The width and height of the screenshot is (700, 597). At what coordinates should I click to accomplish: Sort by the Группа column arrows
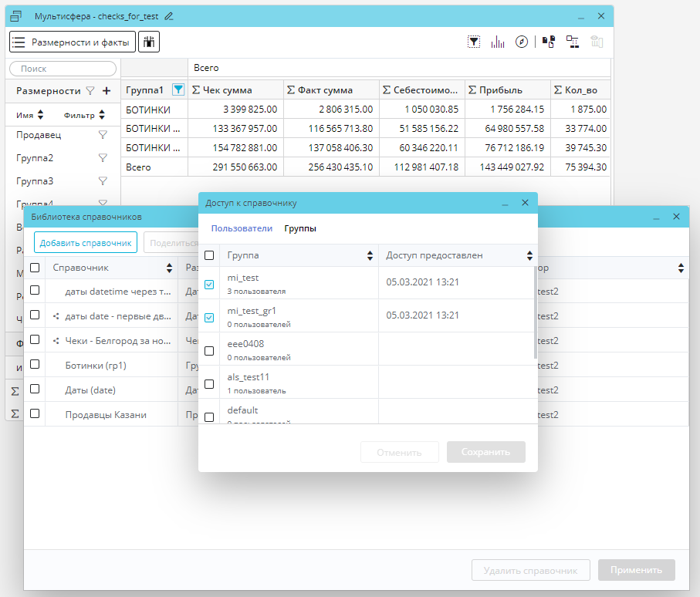pyautogui.click(x=369, y=255)
